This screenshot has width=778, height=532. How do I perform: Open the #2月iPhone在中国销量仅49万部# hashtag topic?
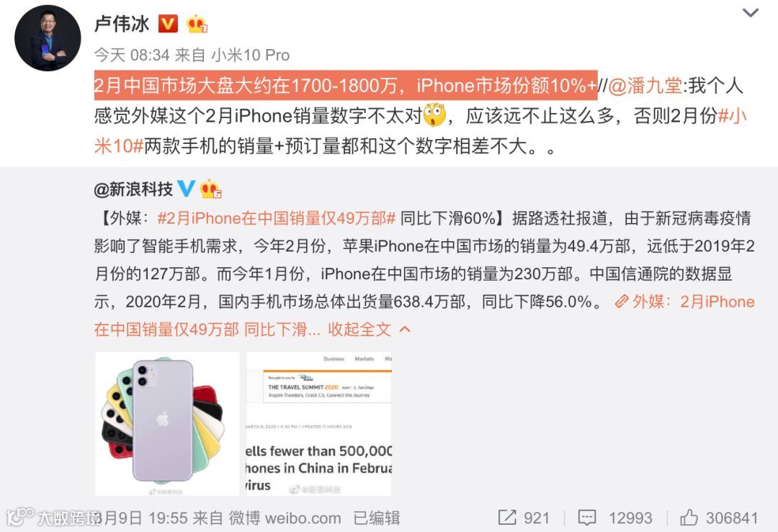(277, 217)
